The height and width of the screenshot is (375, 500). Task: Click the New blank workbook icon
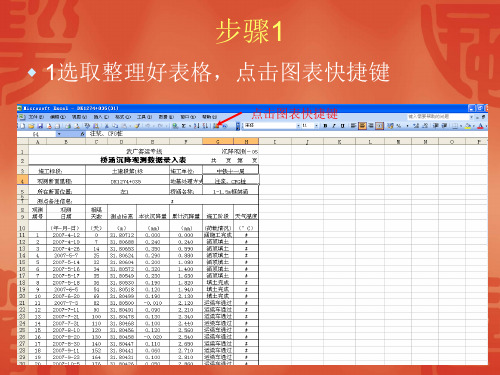point(22,126)
